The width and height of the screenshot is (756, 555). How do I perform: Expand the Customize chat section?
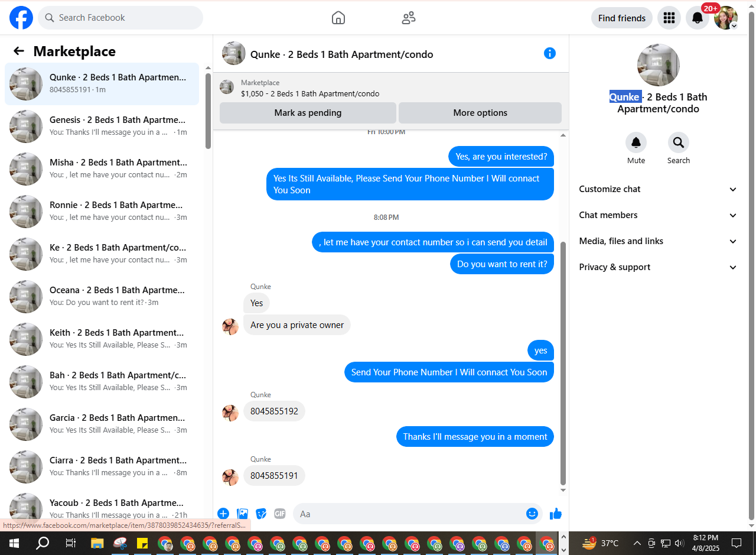658,189
